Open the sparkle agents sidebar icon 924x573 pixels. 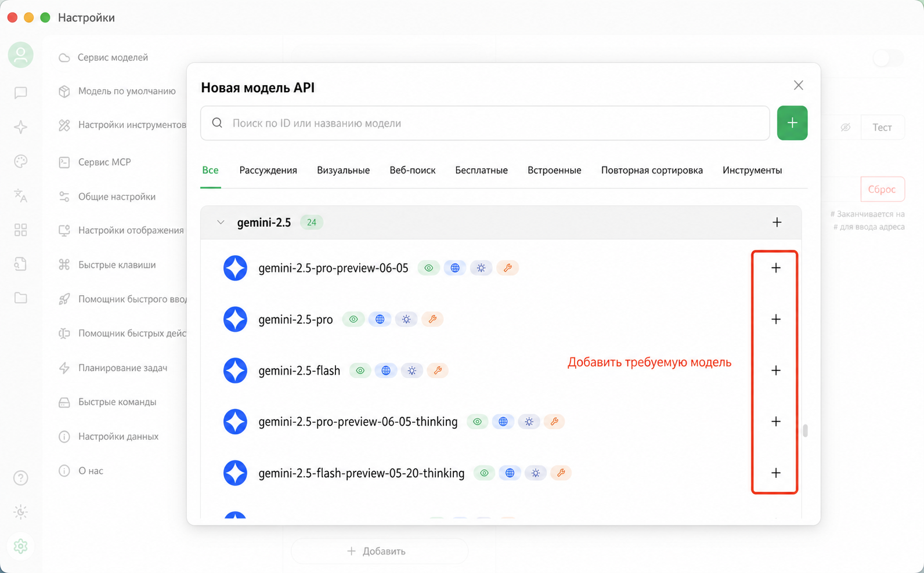coord(21,127)
